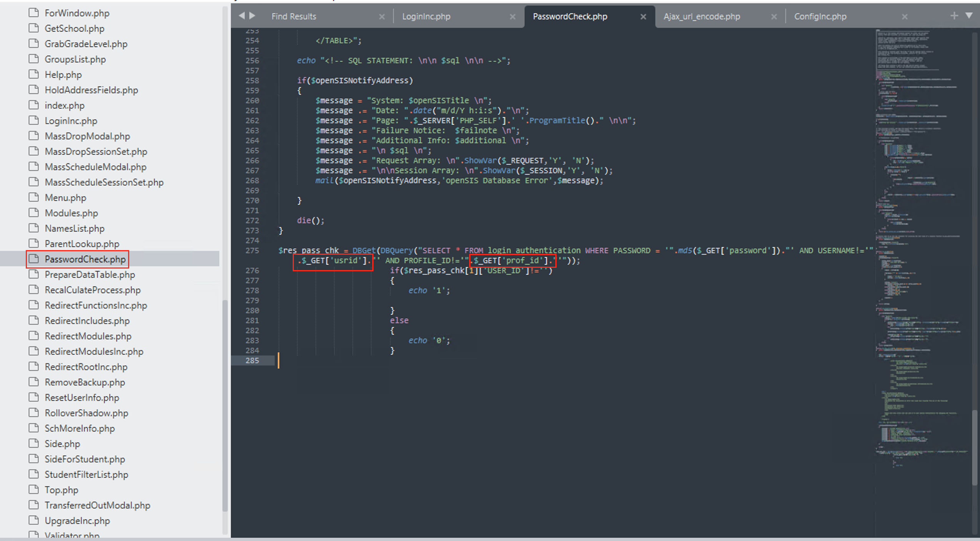Screen dimensions: 980x541
Task: Click the file icon beside LoginInc.php
Action: (34, 120)
